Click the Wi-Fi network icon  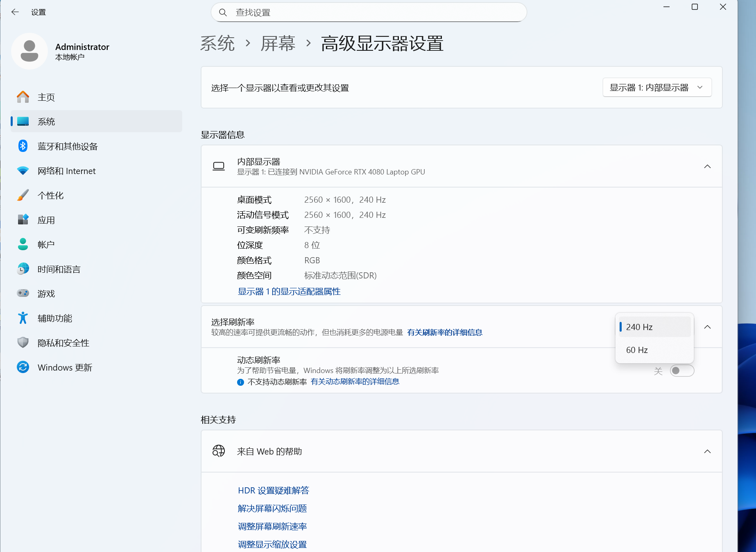[x=23, y=171]
